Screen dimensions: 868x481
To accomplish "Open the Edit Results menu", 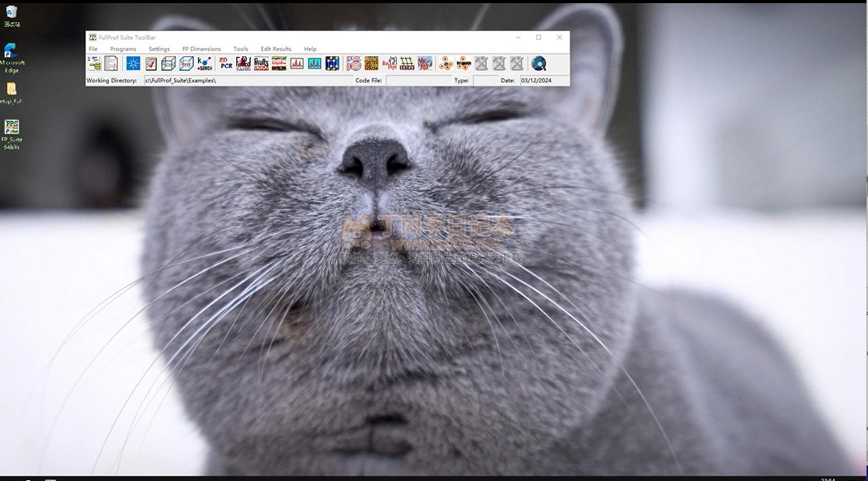I will [276, 49].
